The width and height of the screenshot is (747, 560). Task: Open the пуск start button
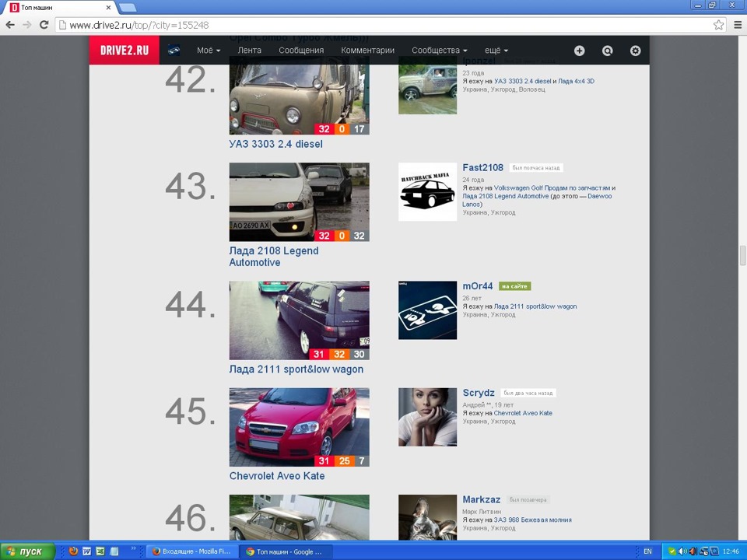pos(28,551)
